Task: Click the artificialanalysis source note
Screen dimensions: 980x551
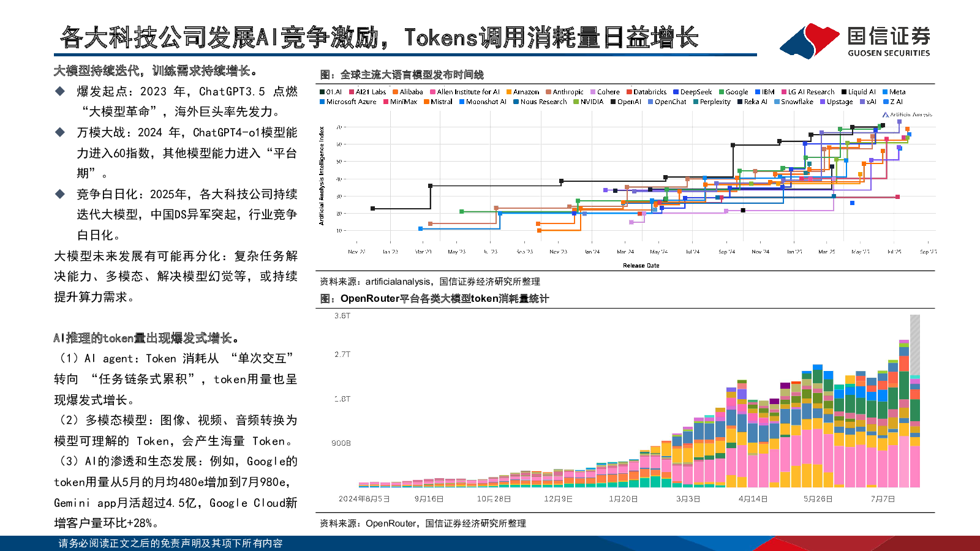Action: (x=430, y=282)
